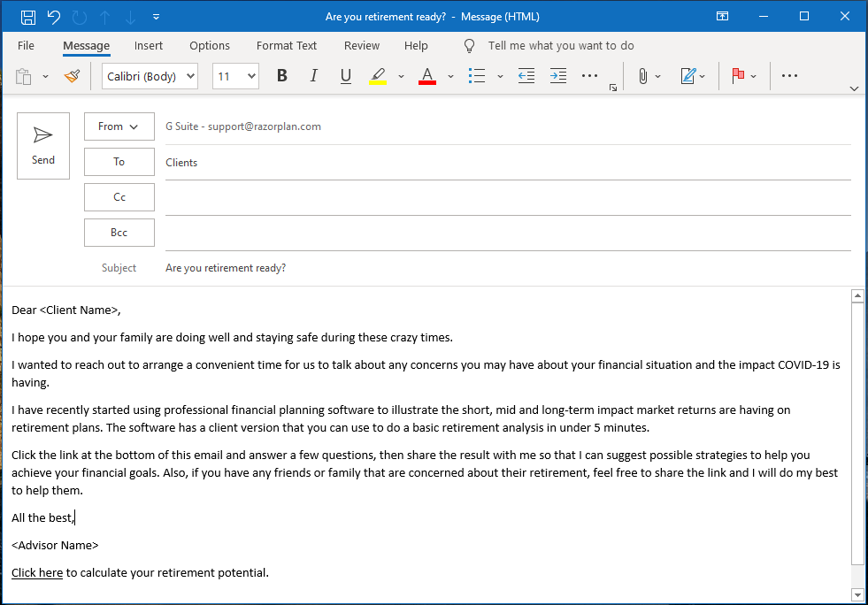Toggle Bold formatting
The image size is (868, 605).
point(282,76)
